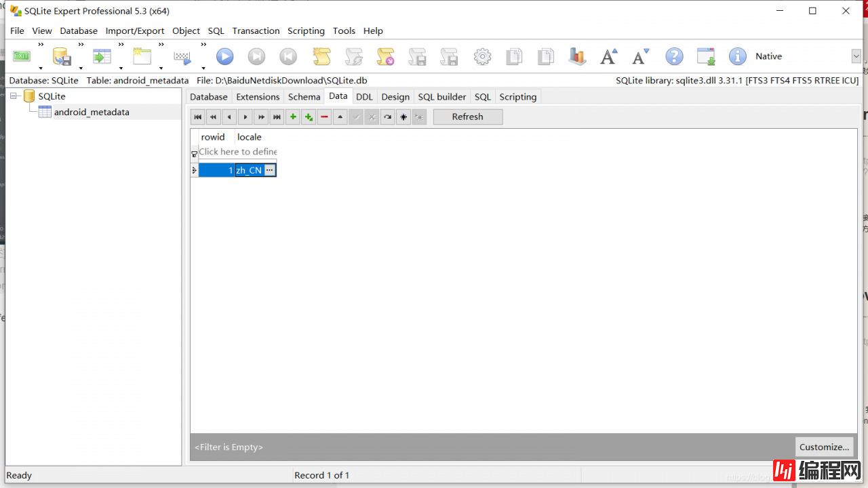Switch to the Extensions tab
The image size is (868, 488).
click(258, 97)
